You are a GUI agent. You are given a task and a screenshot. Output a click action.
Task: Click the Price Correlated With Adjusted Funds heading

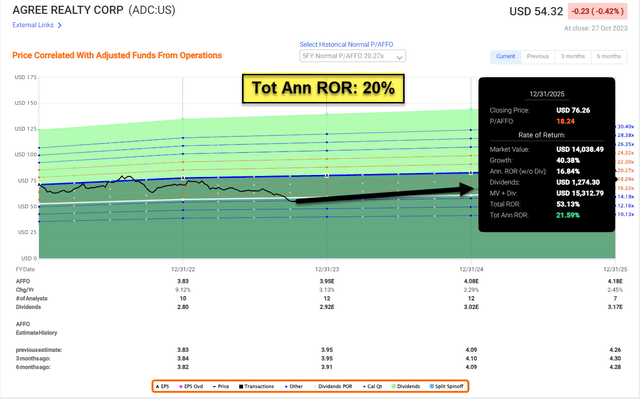tap(117, 55)
